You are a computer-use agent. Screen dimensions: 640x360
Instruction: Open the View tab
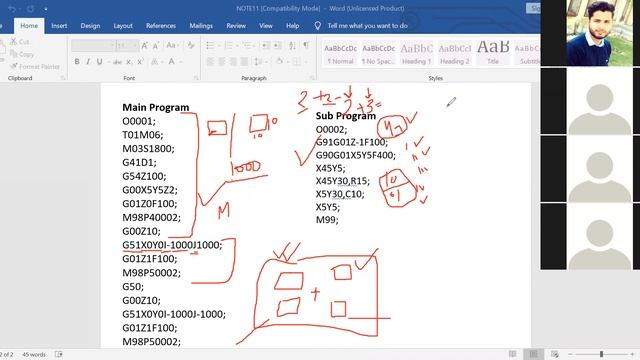[266, 26]
